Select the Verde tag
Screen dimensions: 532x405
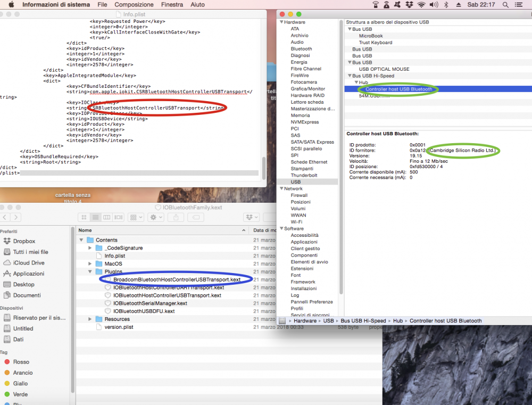coord(20,394)
